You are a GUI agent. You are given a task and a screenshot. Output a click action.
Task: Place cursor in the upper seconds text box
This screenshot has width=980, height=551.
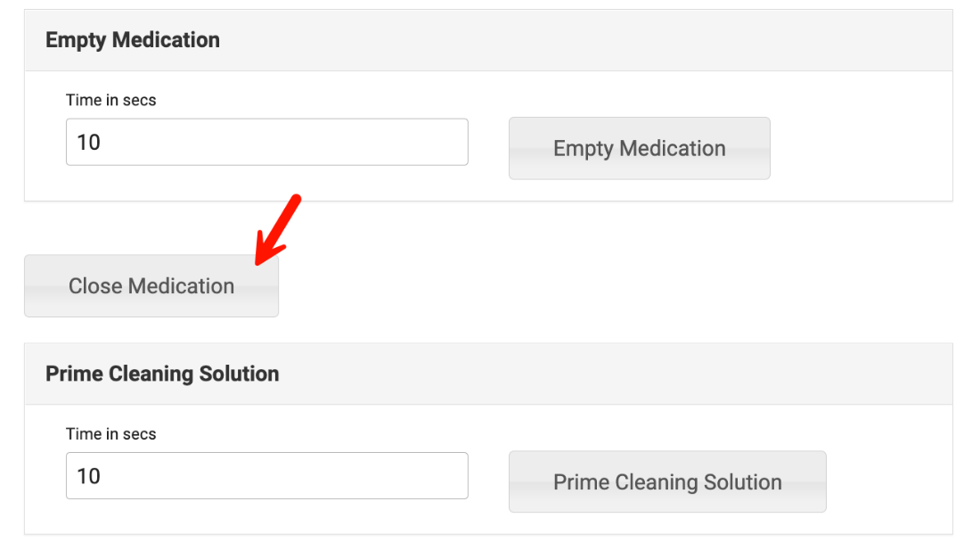pos(266,142)
